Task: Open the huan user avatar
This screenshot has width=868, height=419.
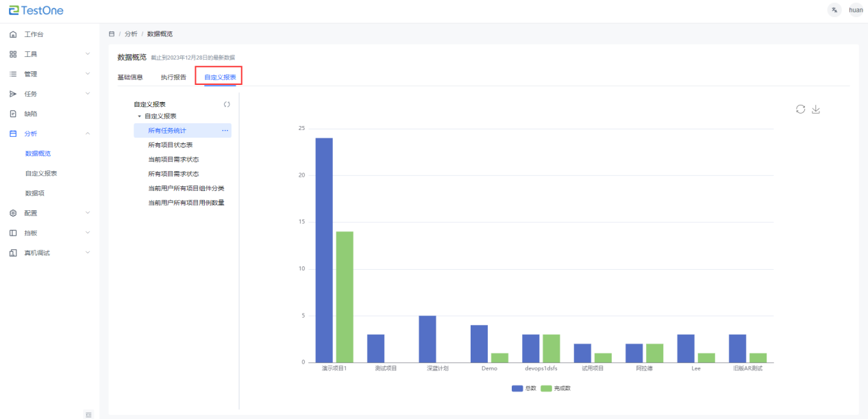Action: [x=856, y=10]
